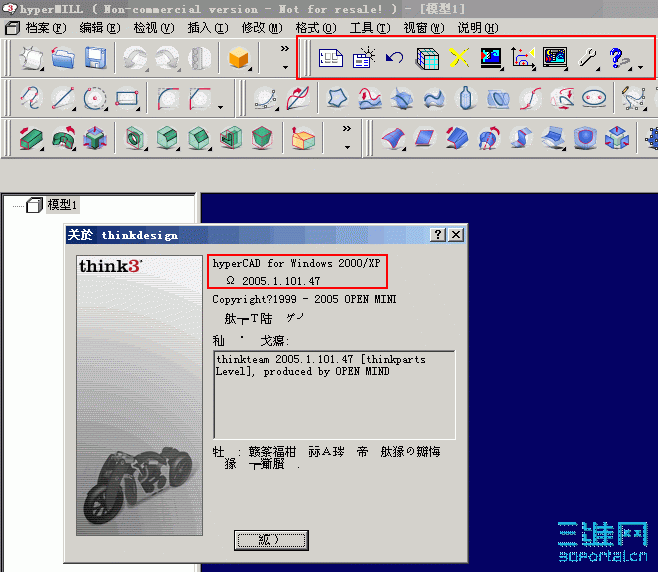The width and height of the screenshot is (658, 572).
Task: Click the yellow X delete icon
Action: click(x=459, y=57)
